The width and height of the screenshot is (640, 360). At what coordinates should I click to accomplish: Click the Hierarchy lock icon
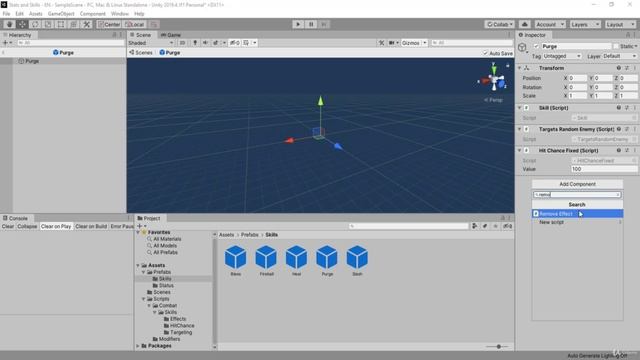[114, 35]
